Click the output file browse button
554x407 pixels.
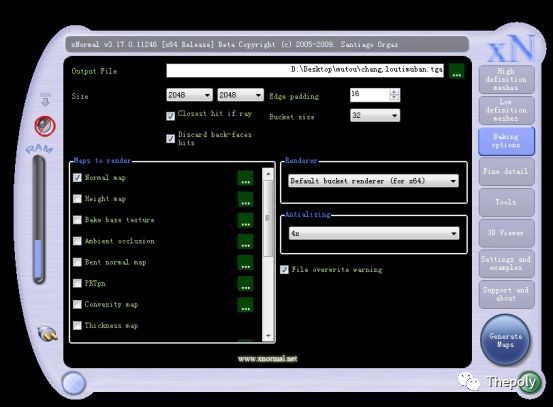[x=456, y=71]
